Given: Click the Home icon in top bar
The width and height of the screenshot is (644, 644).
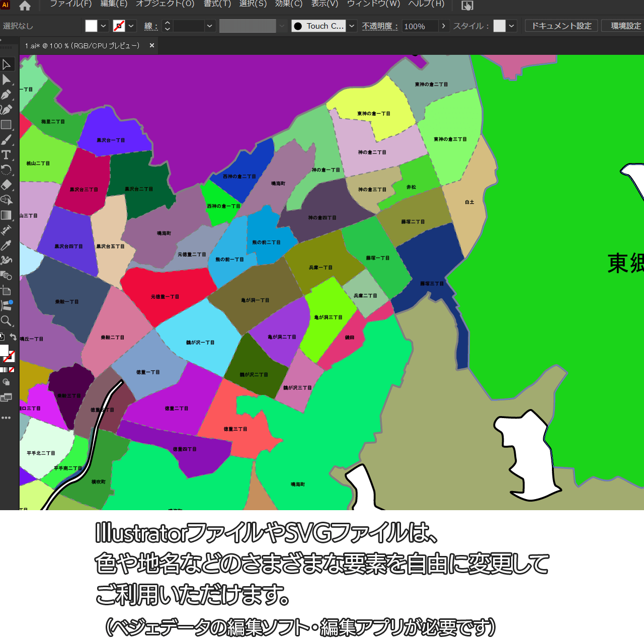Looking at the screenshot, I should pyautogui.click(x=25, y=6).
